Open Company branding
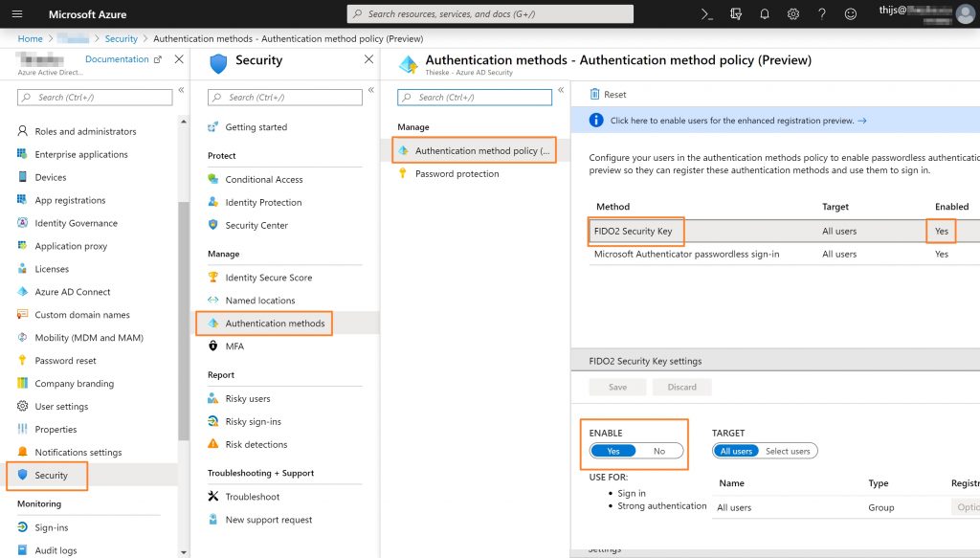The width and height of the screenshot is (980, 558). pyautogui.click(x=75, y=384)
